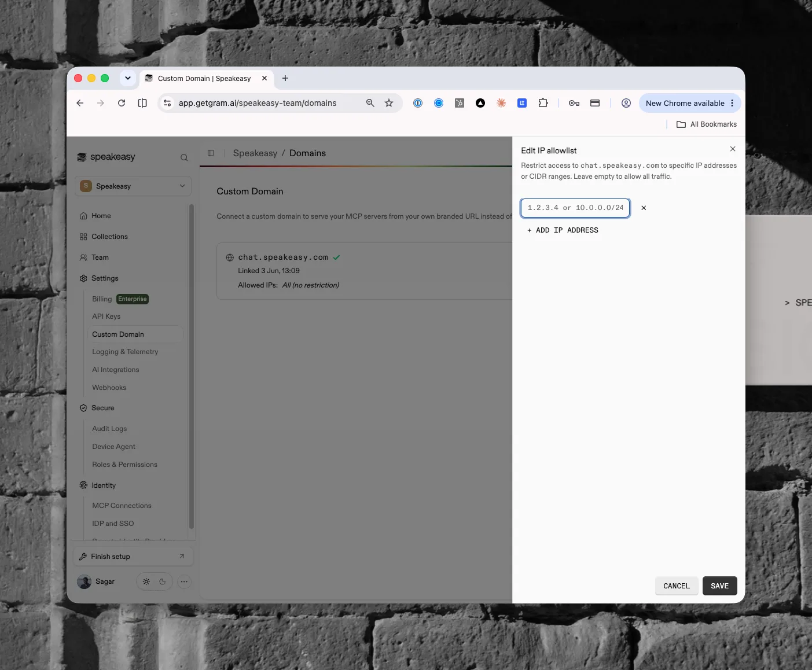Screen dimensions: 812x670
Task: Open the 1Password extension icon
Action: [x=418, y=103]
